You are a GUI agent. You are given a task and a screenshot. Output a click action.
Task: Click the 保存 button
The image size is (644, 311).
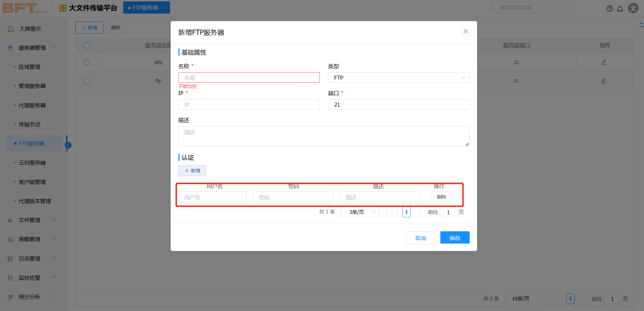coord(455,237)
